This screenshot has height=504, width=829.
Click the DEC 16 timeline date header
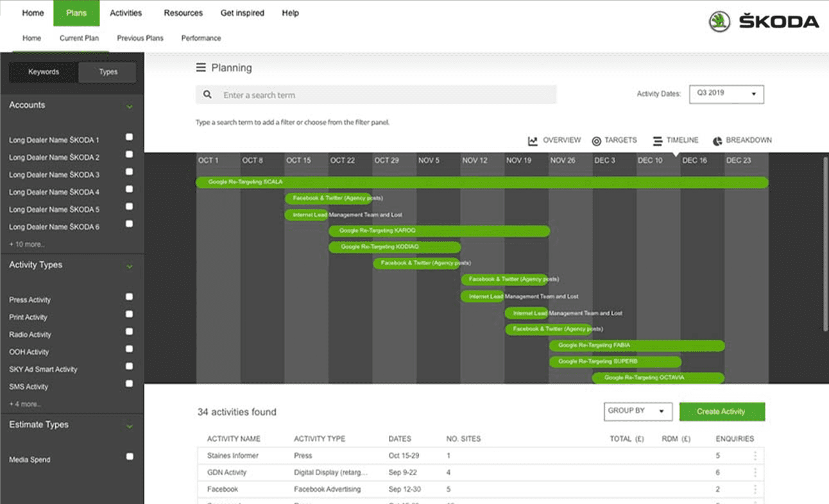(x=694, y=160)
